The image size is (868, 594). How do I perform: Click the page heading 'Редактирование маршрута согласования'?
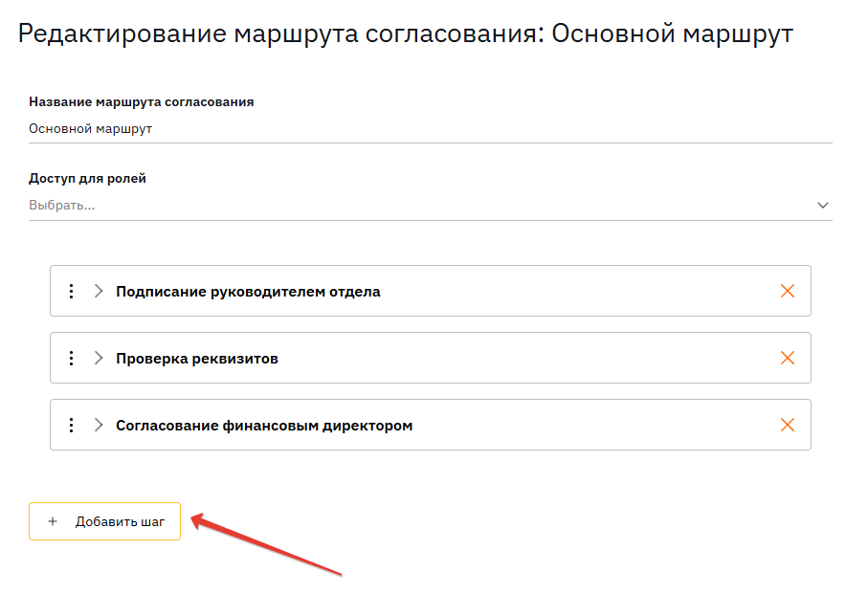point(279,34)
